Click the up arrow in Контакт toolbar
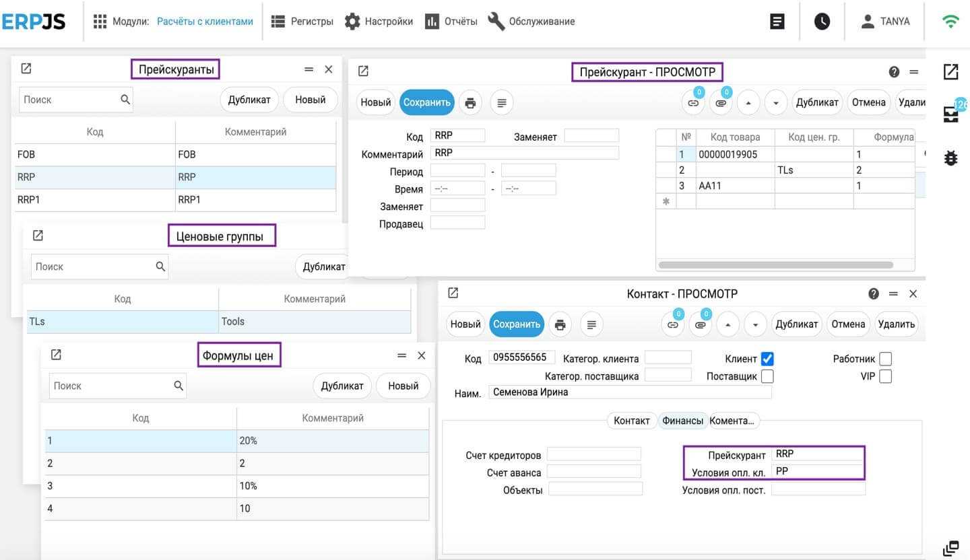 pos(727,324)
